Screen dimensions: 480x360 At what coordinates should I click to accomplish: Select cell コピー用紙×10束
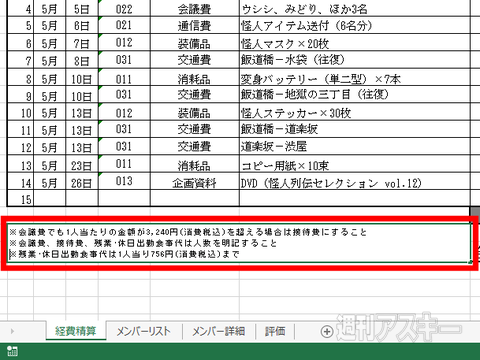[x=355, y=164]
